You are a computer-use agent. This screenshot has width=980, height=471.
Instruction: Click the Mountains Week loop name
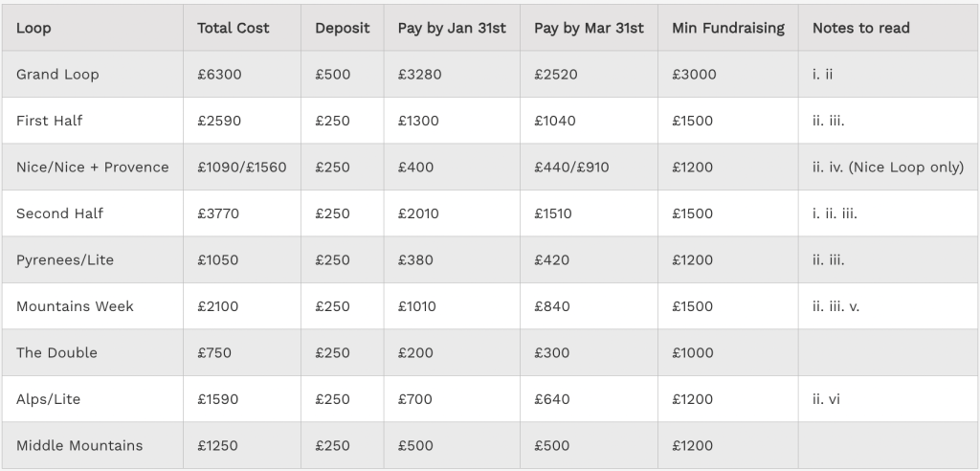(x=75, y=306)
